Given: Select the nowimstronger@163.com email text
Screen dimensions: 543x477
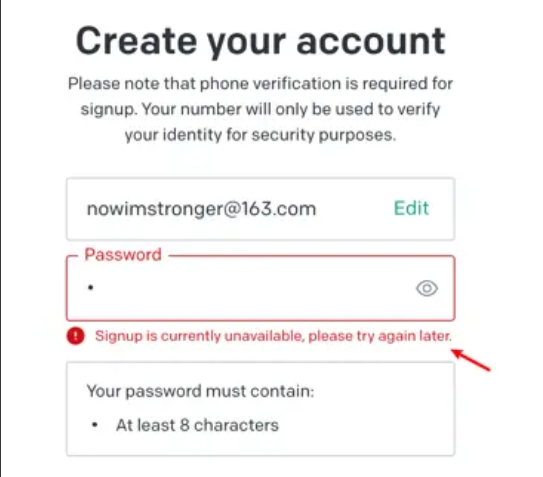Looking at the screenshot, I should [201, 209].
